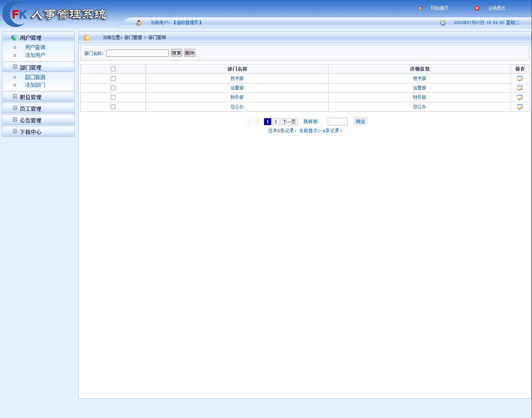532x418 pixels.
Task: Click the edit icon for 运营部 row
Action: click(520, 88)
